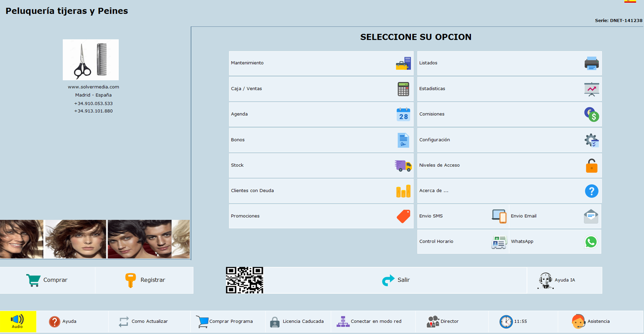This screenshot has width=644, height=334.
Task: Click Conectar en modo red
Action: [x=370, y=321]
